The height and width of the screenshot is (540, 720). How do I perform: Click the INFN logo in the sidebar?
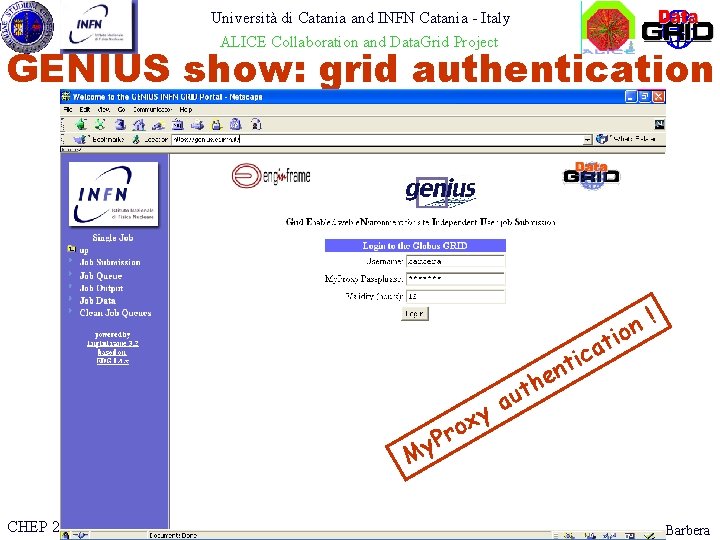pos(113,194)
